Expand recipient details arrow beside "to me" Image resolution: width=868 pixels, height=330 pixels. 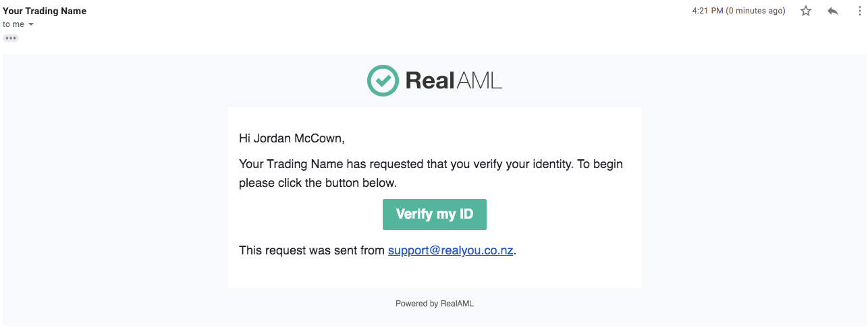coord(31,25)
